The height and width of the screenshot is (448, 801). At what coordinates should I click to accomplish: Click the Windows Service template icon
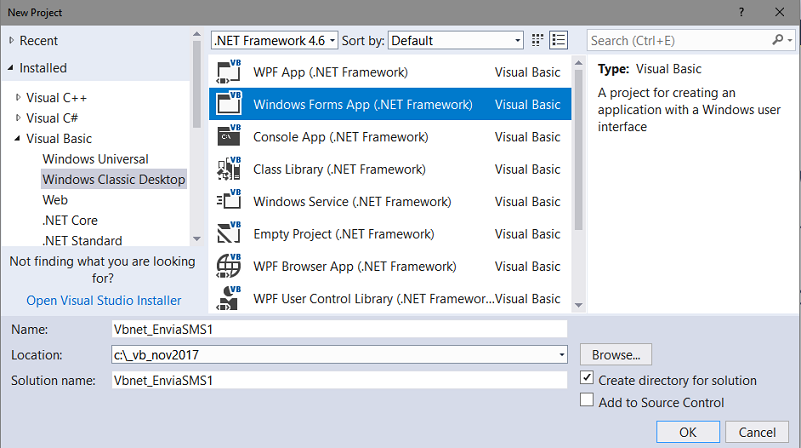point(229,201)
